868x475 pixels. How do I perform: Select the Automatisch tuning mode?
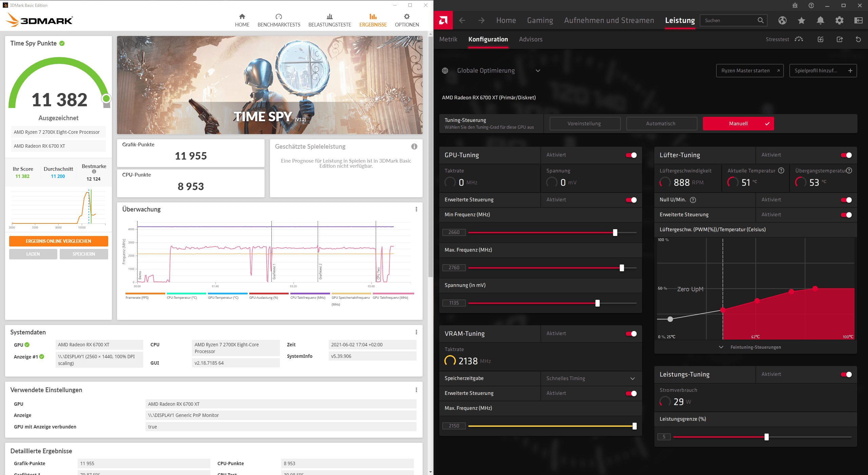click(661, 124)
